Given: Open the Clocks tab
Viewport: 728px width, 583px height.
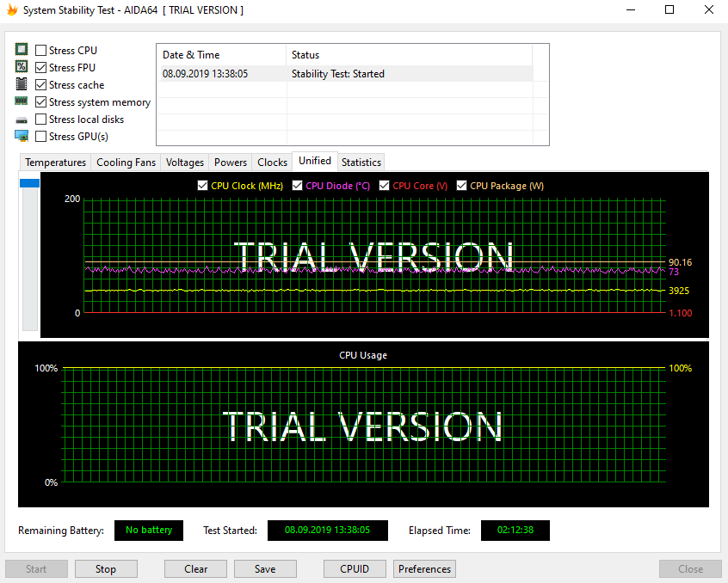Looking at the screenshot, I should (272, 163).
